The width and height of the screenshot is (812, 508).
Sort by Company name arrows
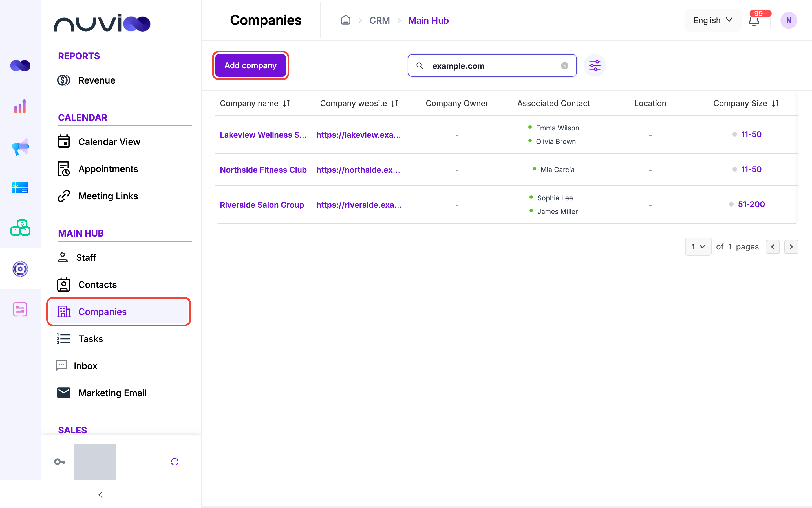(286, 103)
